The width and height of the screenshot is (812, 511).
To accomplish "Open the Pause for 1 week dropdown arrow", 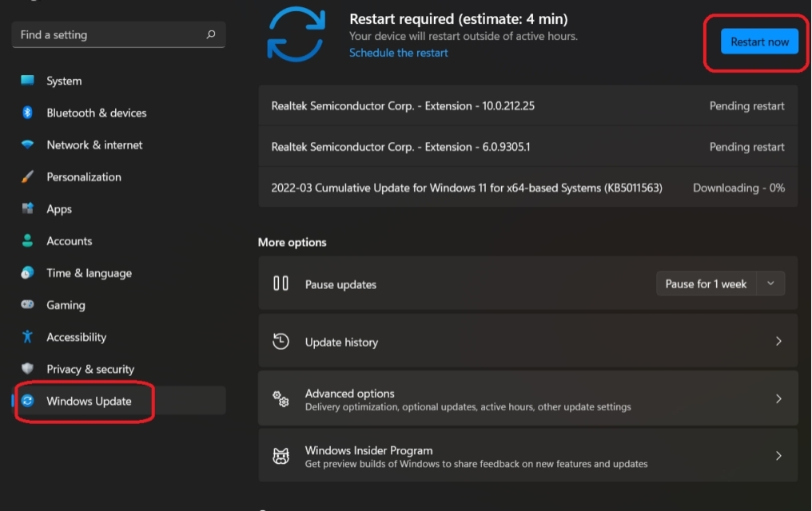I will (770, 283).
